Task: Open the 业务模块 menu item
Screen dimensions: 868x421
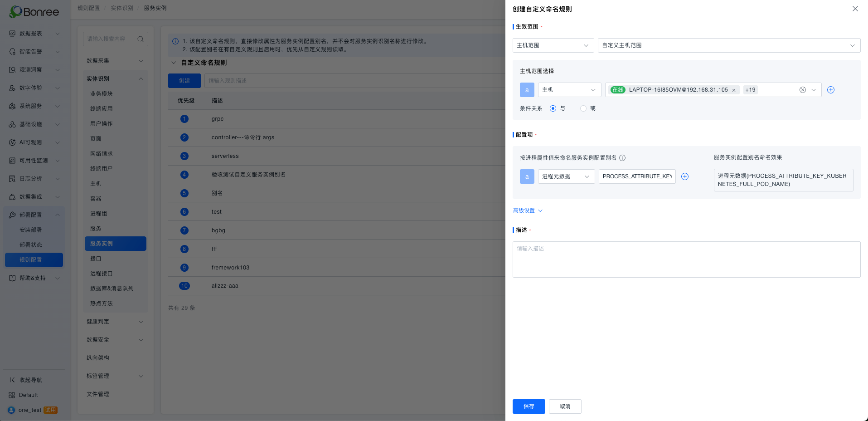Action: coord(115,94)
